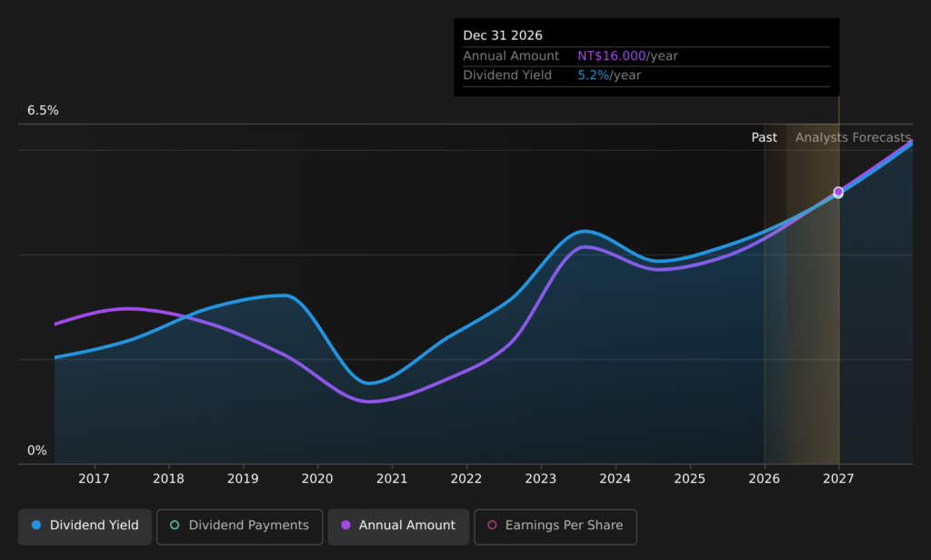Screen dimensions: 931x560
Task: Select the 2026 year label on the axis
Action: [765, 478]
